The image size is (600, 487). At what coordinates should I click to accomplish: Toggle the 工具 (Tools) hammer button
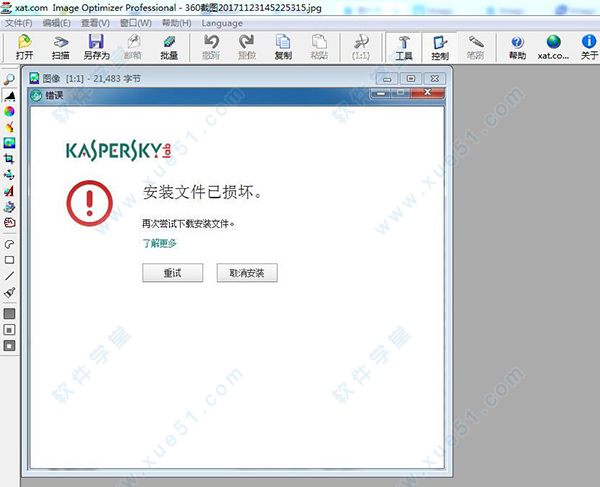[x=404, y=47]
